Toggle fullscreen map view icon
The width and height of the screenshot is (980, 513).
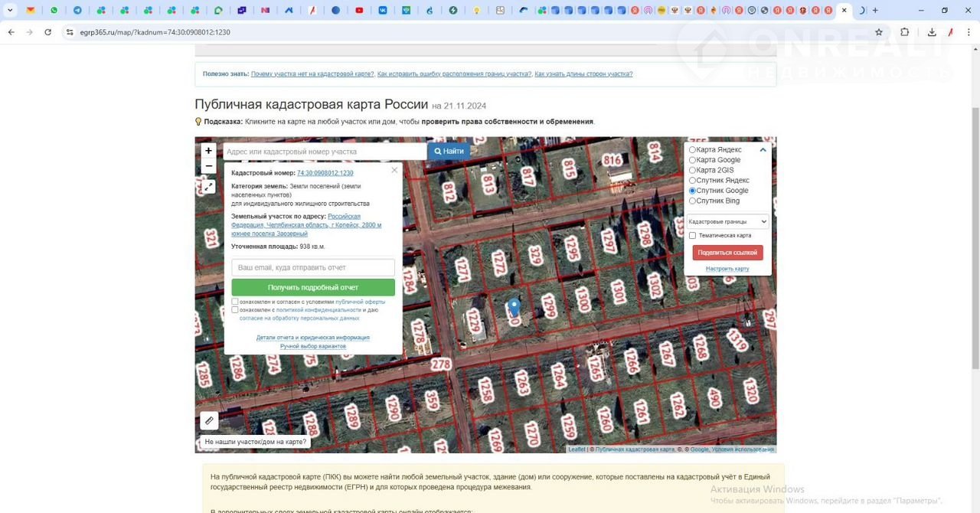[208, 187]
